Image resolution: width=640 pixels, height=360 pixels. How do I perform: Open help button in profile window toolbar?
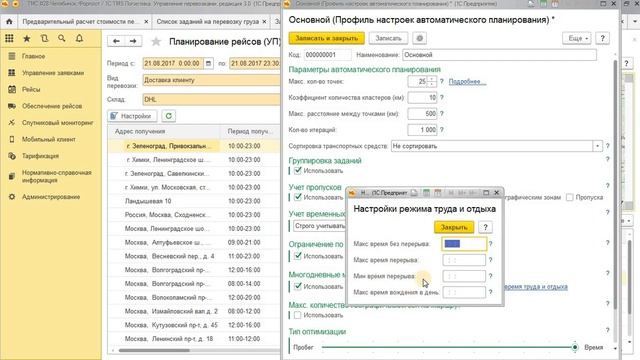pos(602,38)
